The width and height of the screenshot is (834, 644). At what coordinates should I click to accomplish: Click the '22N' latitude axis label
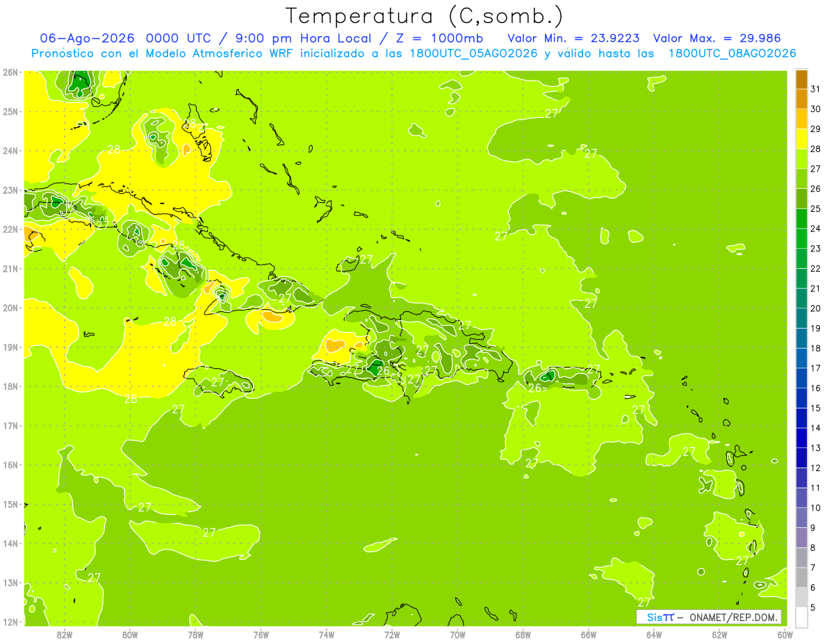10,229
